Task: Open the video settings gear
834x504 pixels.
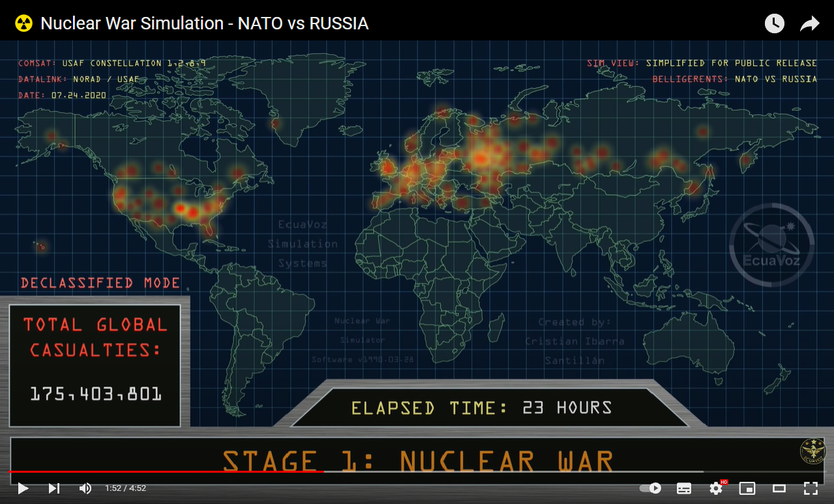Action: click(x=716, y=488)
